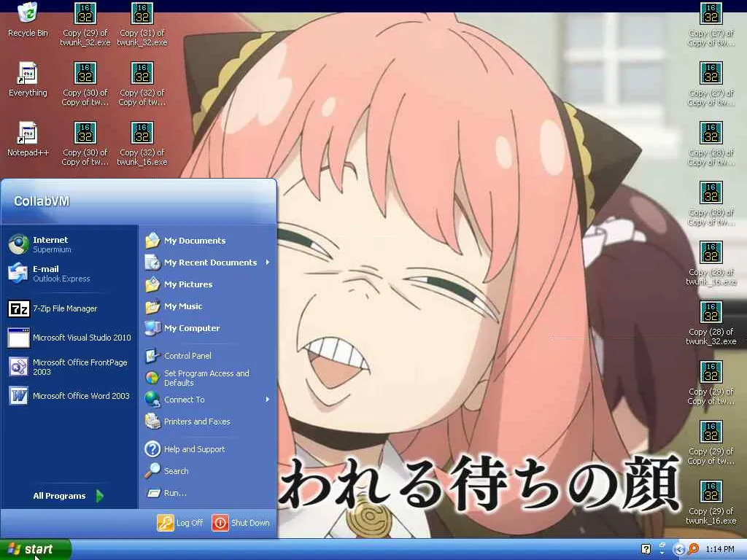
Task: Select Copy (29) of twunk_16.exe icon
Action: pos(711,503)
